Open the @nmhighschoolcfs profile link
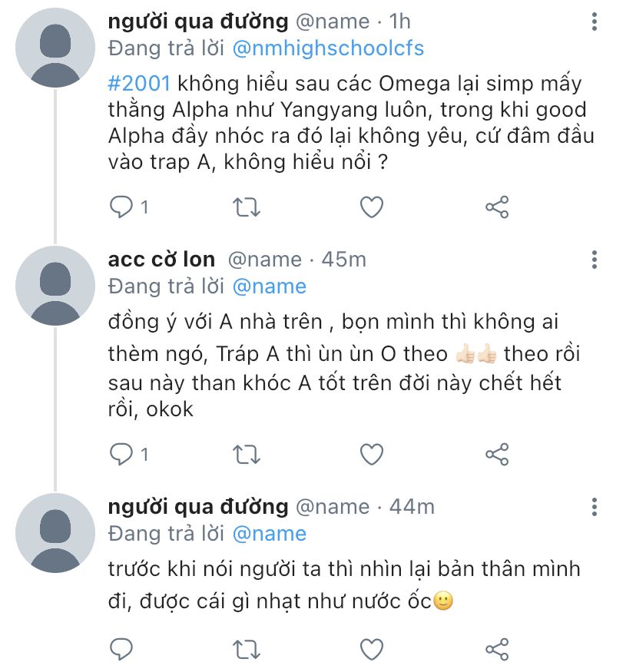This screenshot has width=636, height=672. coord(328,48)
